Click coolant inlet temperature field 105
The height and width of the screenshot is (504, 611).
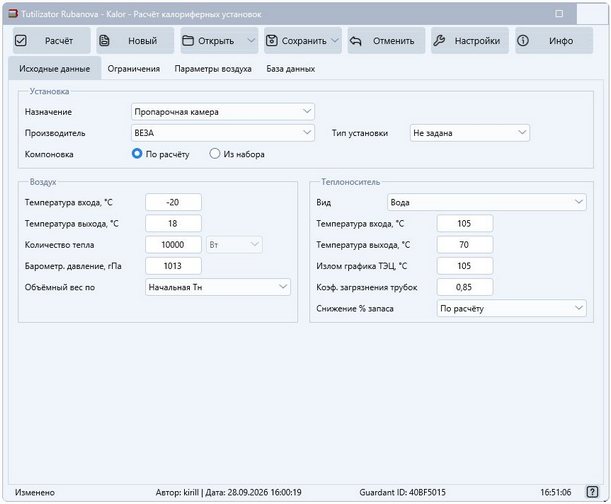click(x=465, y=223)
